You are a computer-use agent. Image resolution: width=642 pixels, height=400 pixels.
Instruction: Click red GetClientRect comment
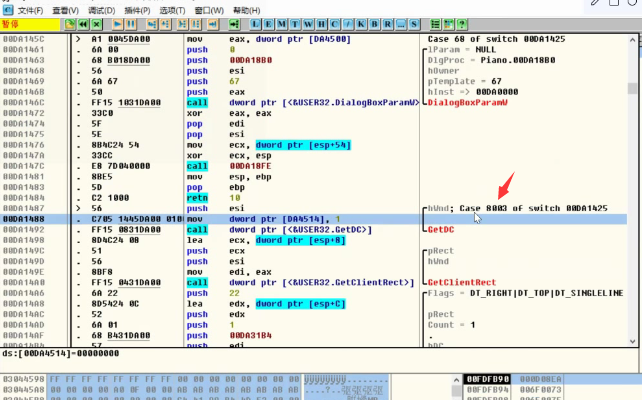(x=462, y=282)
